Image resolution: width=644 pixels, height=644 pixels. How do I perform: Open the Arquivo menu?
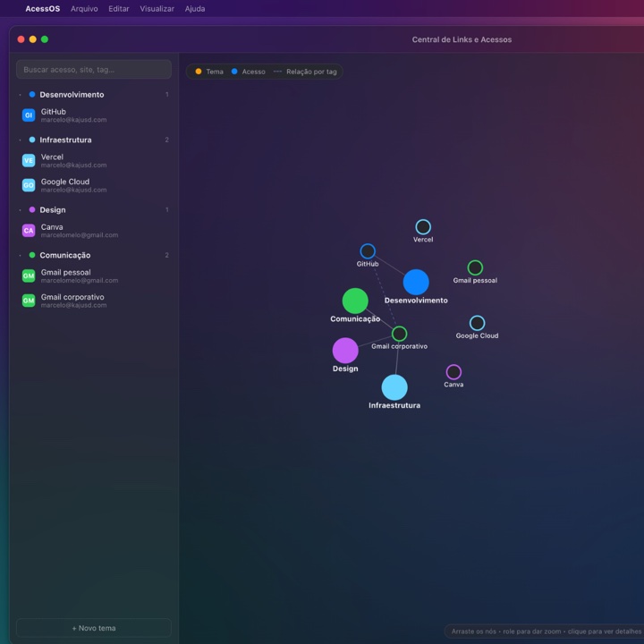[84, 9]
